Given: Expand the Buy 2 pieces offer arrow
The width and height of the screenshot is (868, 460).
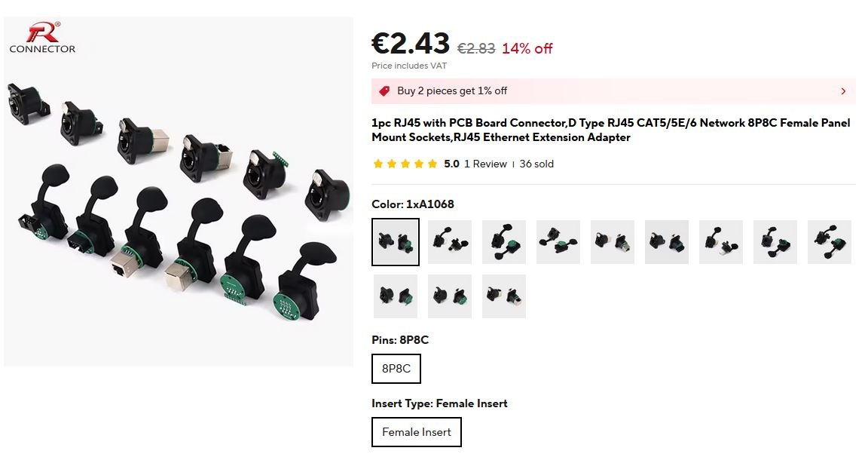Looking at the screenshot, I should pos(843,91).
